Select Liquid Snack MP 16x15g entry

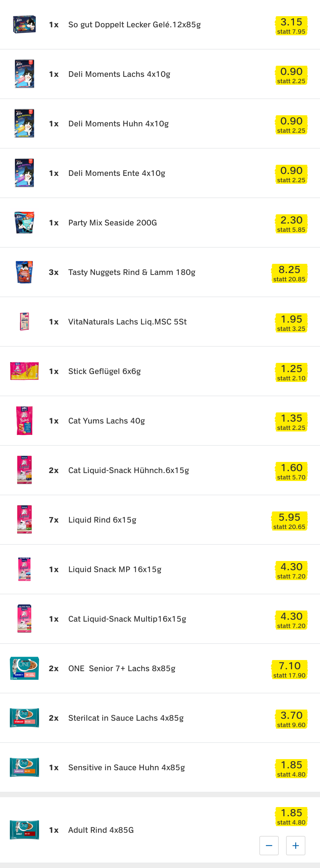point(115,570)
